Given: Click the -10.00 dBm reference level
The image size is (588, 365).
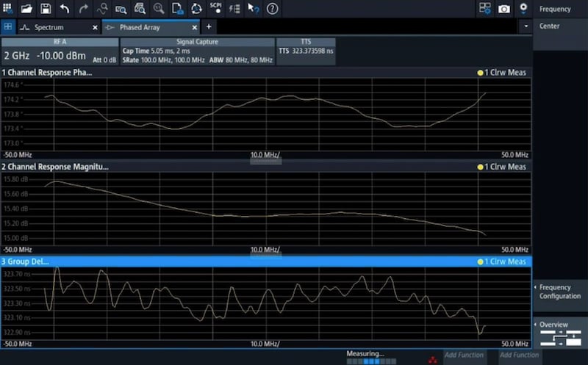Looking at the screenshot, I should [61, 56].
